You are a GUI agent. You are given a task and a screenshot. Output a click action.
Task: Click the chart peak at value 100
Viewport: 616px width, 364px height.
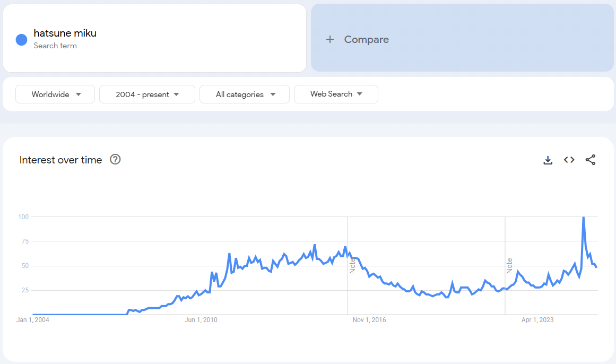coord(584,217)
